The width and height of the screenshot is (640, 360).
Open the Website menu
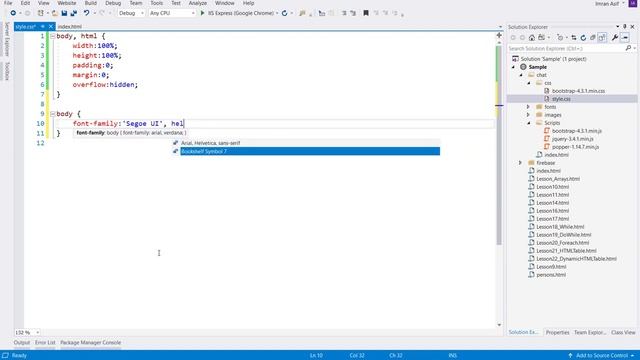67,3
